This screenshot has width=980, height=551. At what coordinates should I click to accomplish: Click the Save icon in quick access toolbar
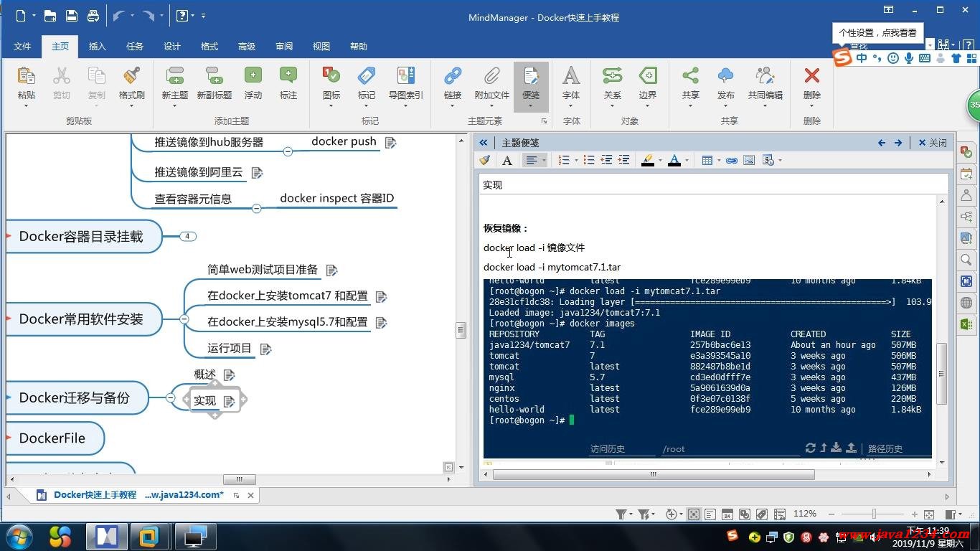click(72, 16)
